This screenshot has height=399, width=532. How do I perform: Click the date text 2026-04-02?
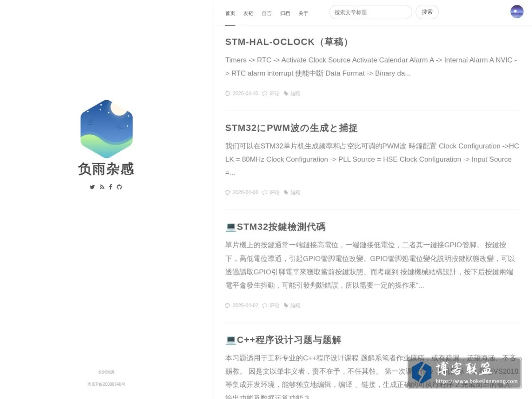(245, 305)
